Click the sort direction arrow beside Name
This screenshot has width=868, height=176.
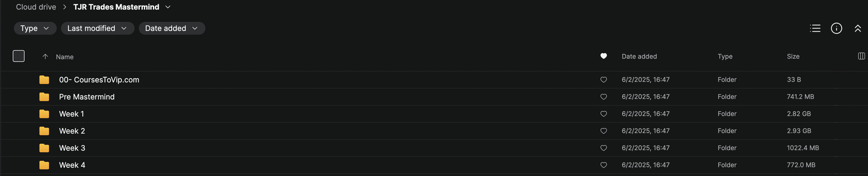[x=45, y=57]
